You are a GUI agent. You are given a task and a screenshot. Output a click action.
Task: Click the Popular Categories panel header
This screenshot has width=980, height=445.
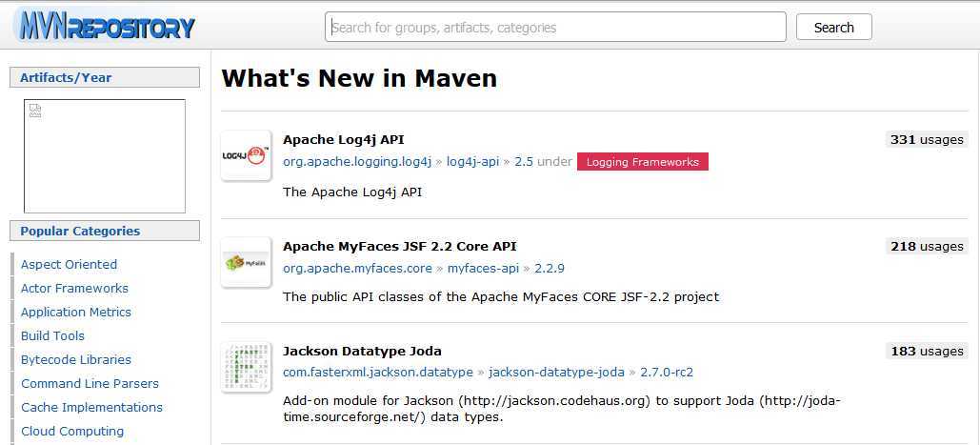point(105,231)
